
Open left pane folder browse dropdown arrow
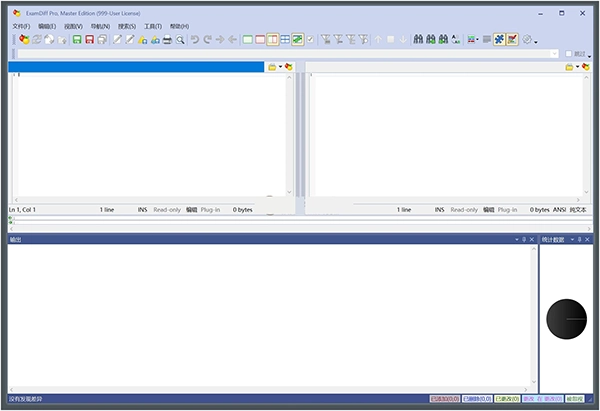tap(280, 67)
